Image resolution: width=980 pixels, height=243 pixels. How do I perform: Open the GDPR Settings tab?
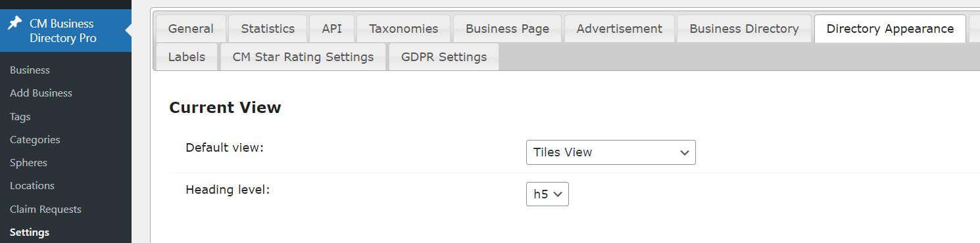pos(444,57)
